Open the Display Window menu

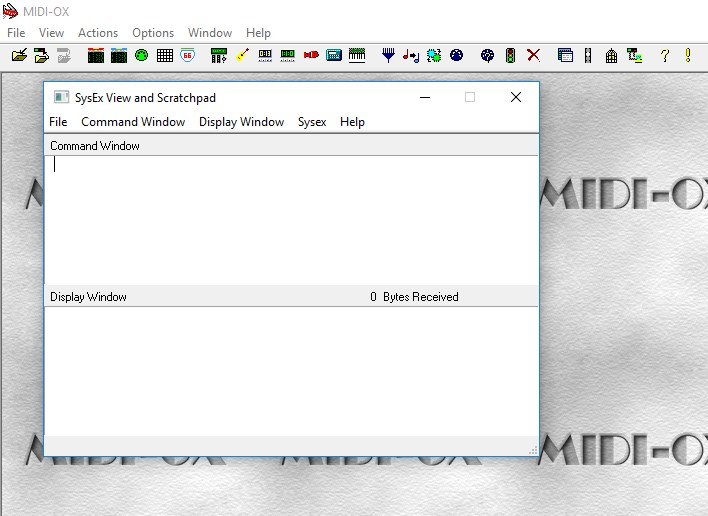242,122
